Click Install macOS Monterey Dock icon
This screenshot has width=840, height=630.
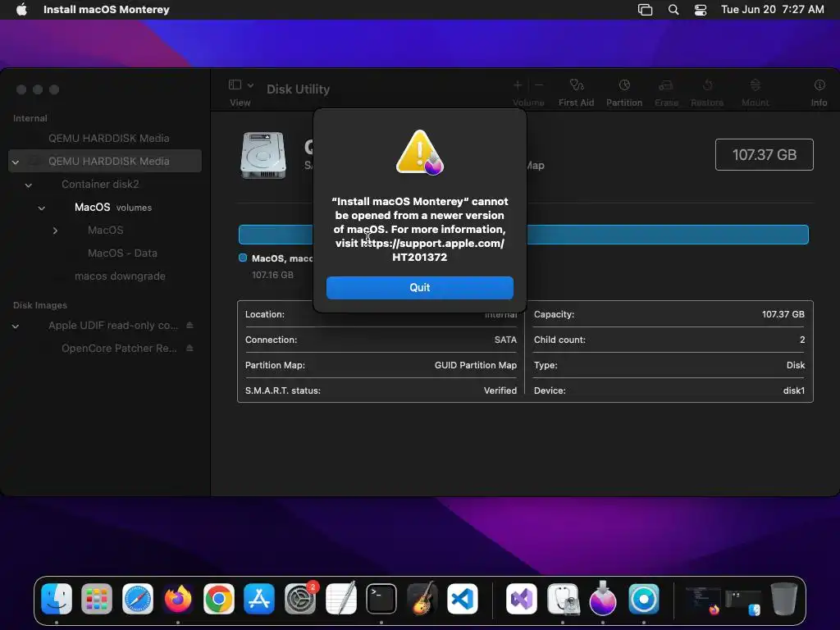(x=603, y=598)
